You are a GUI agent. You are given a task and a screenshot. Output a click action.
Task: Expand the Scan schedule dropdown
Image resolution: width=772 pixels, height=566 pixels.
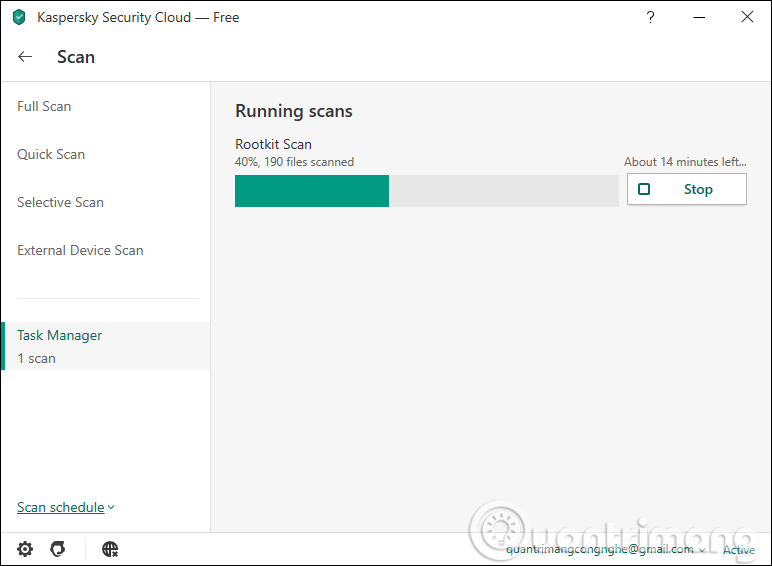pyautogui.click(x=65, y=507)
